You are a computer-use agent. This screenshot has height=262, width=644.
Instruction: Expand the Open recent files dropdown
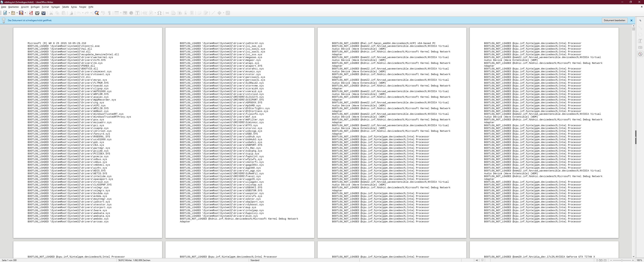17,13
